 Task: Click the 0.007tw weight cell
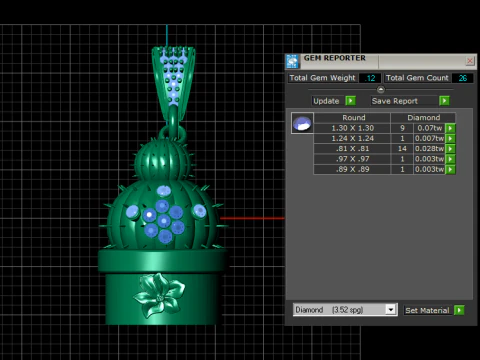point(429,138)
